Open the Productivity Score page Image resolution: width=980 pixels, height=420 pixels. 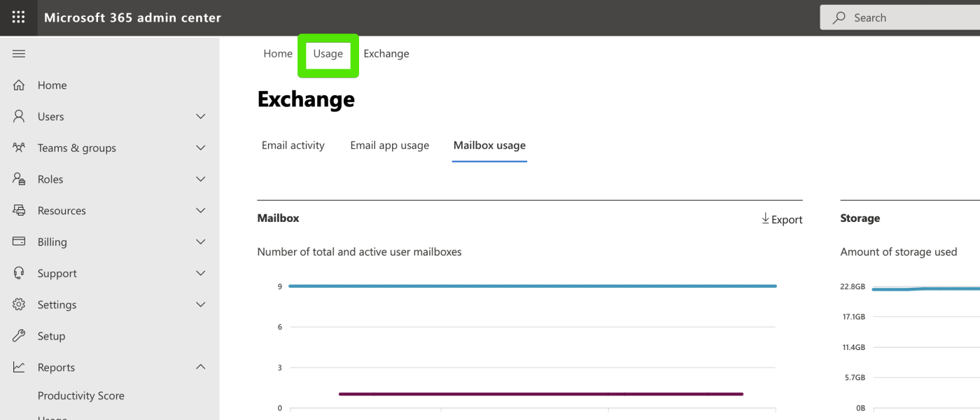click(81, 395)
